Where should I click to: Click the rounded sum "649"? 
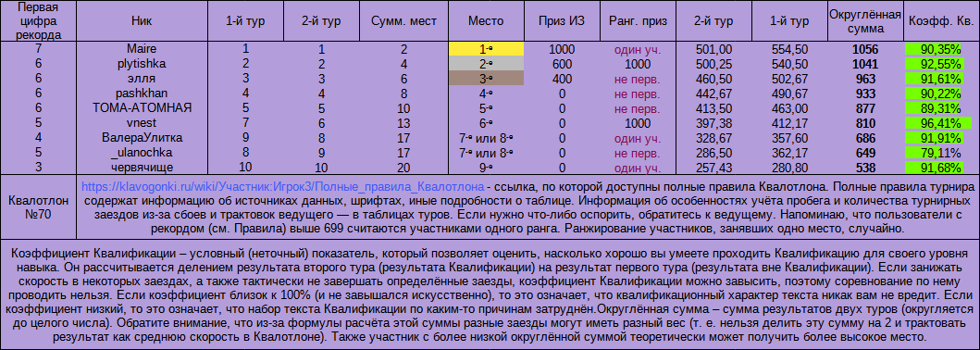[x=865, y=153]
